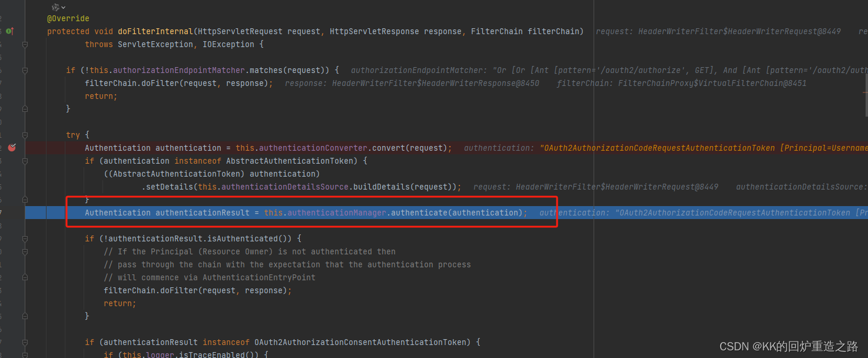Click the red-outlined authenticate(authentication) statement
The width and height of the screenshot is (868, 358).
coord(456,213)
